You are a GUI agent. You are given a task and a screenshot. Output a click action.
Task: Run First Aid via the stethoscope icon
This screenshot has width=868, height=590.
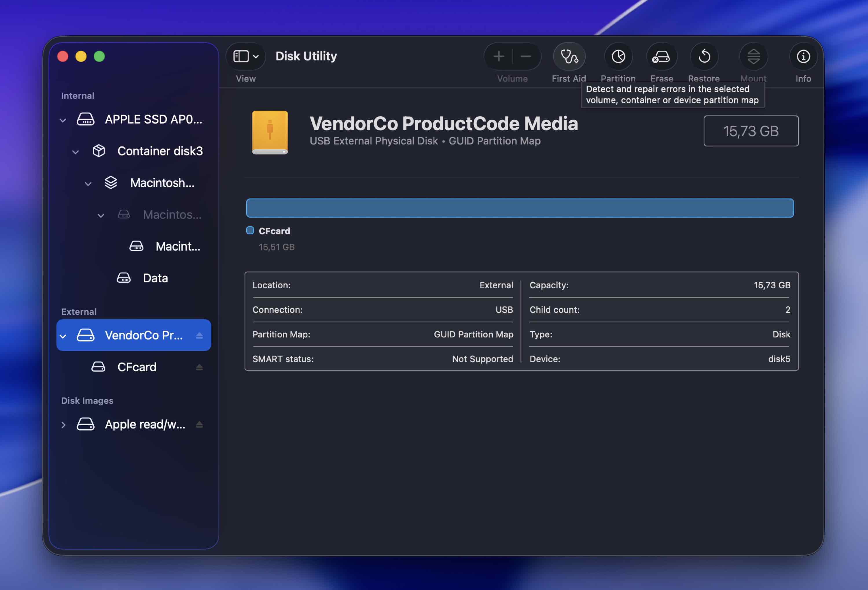[x=569, y=56]
